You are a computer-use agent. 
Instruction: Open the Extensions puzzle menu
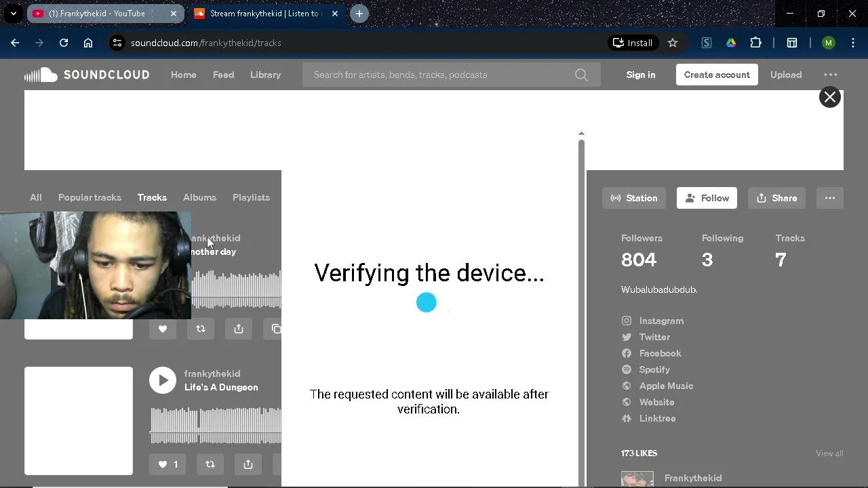755,43
